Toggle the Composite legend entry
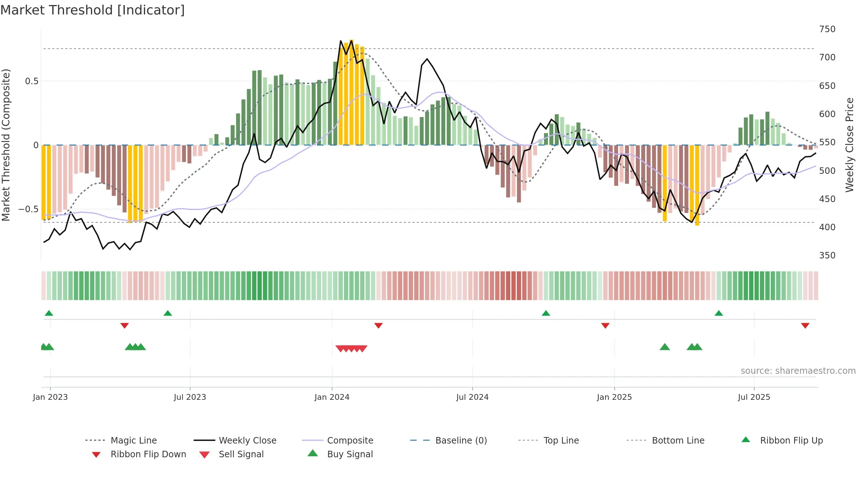Viewport: 868px width, 488px height. coord(337,440)
